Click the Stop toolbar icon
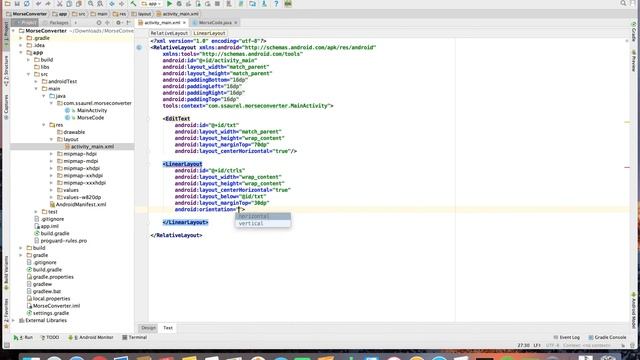 [x=217, y=3]
